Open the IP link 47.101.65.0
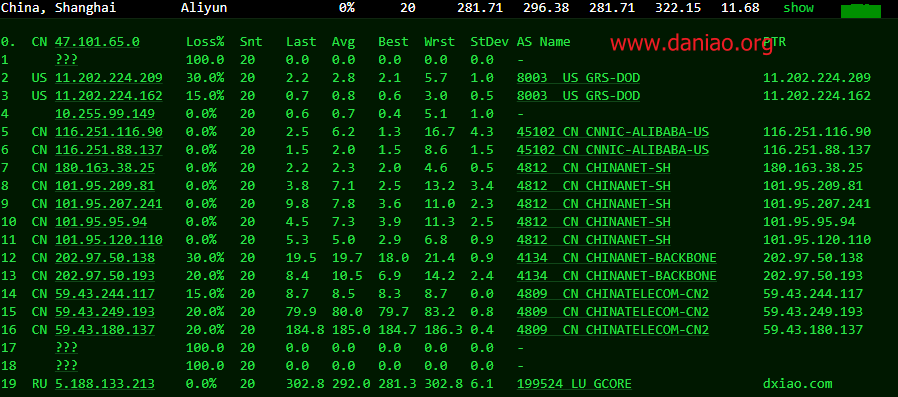 click(97, 42)
